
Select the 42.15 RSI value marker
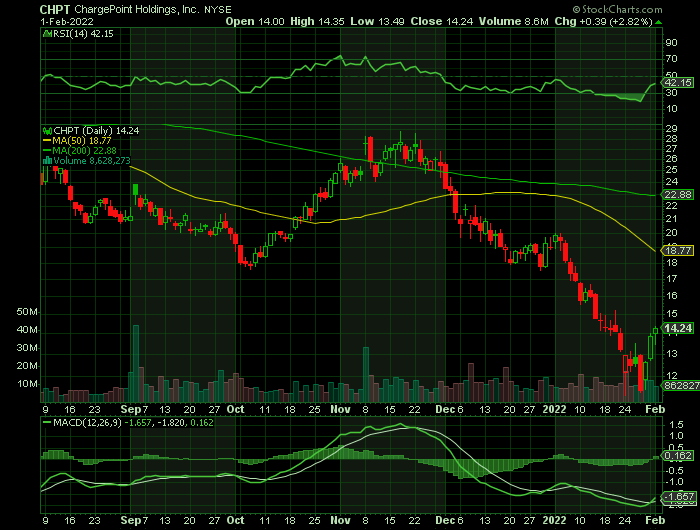click(x=679, y=83)
